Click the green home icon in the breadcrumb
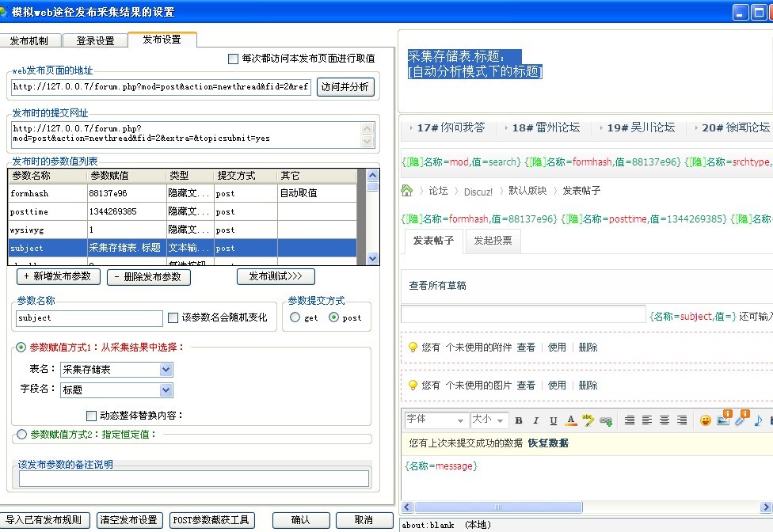This screenshot has width=773, height=532. (407, 190)
